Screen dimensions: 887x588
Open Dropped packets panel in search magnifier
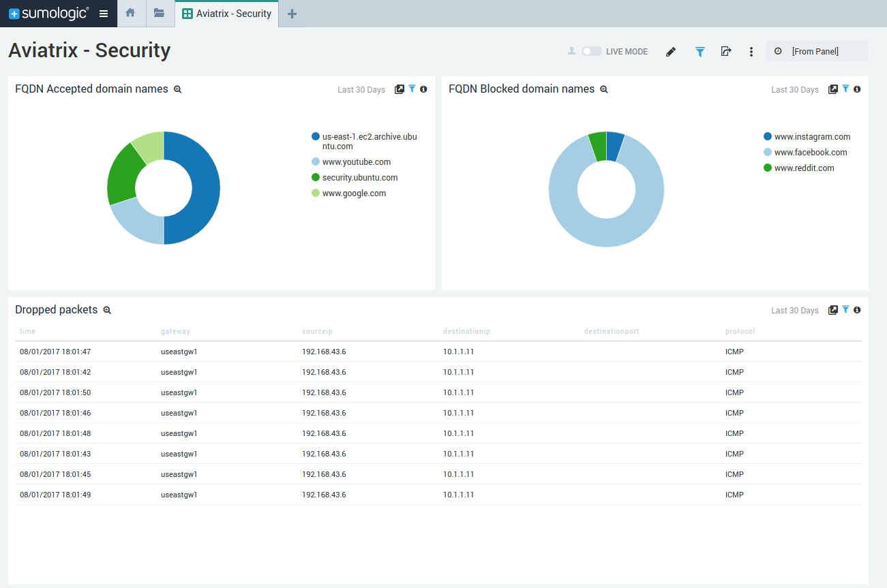[x=107, y=310]
